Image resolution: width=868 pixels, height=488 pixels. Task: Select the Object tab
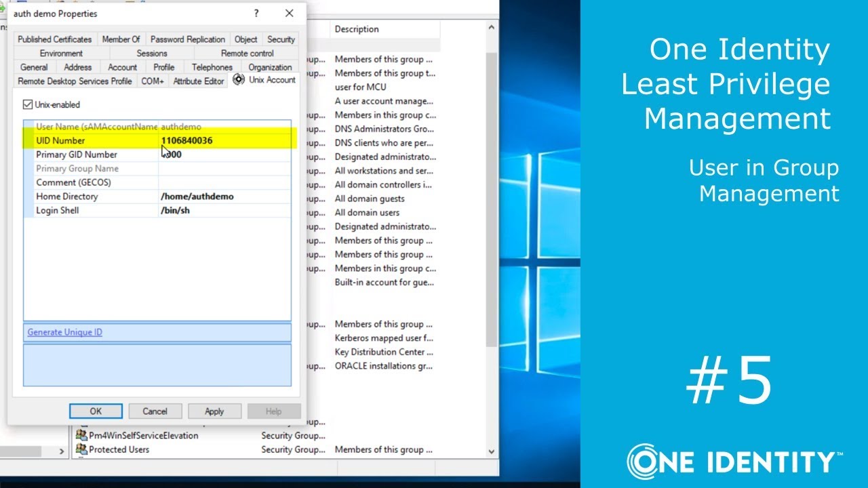click(245, 39)
